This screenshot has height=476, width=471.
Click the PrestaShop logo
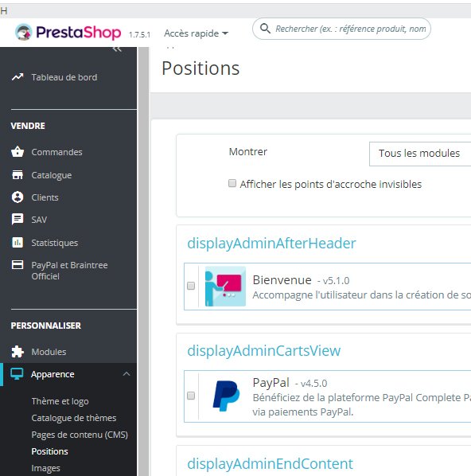pos(68,32)
